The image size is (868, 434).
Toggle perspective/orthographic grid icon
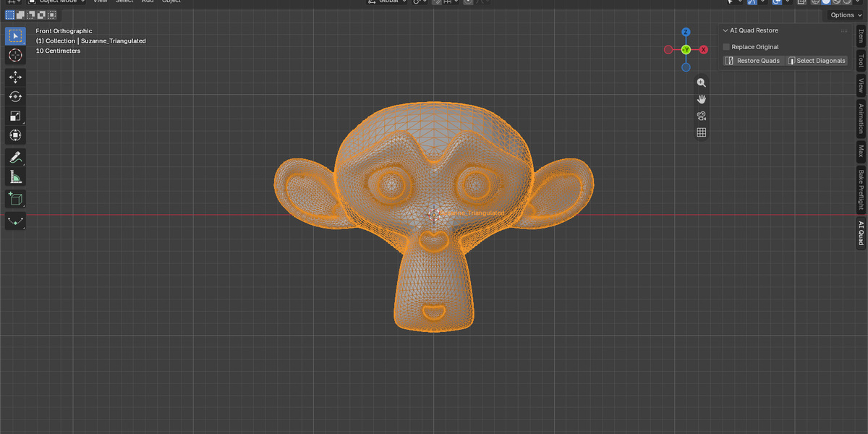[701, 132]
